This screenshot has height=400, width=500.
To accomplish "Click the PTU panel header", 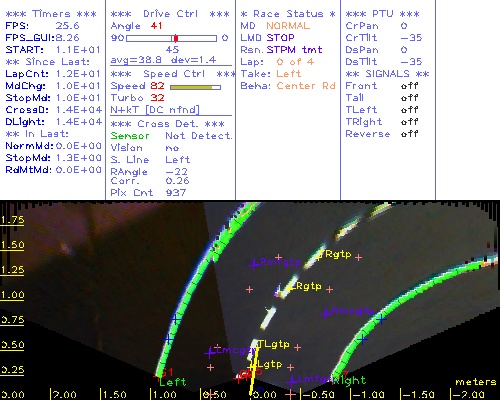I will pyautogui.click(x=382, y=14).
